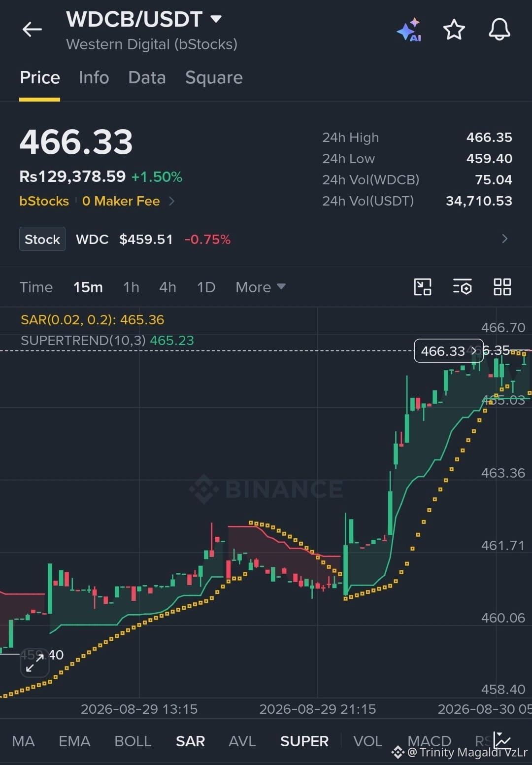Select the 1h interval
The height and width of the screenshot is (765, 532).
coord(131,287)
